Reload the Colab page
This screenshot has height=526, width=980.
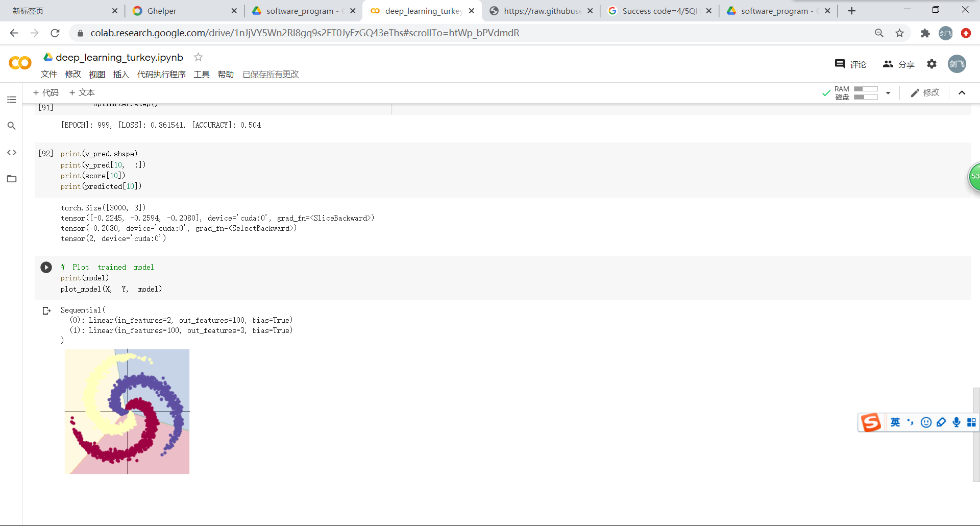click(55, 33)
